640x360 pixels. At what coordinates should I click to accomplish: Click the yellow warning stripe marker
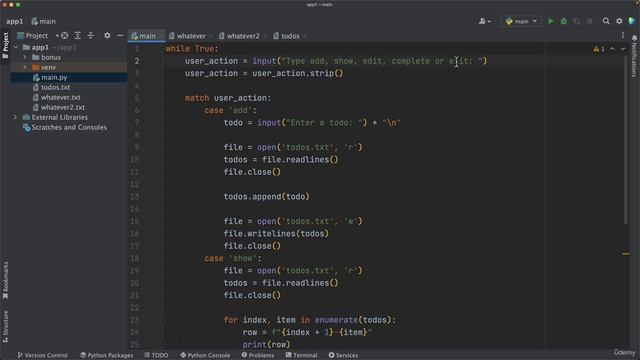tap(626, 254)
